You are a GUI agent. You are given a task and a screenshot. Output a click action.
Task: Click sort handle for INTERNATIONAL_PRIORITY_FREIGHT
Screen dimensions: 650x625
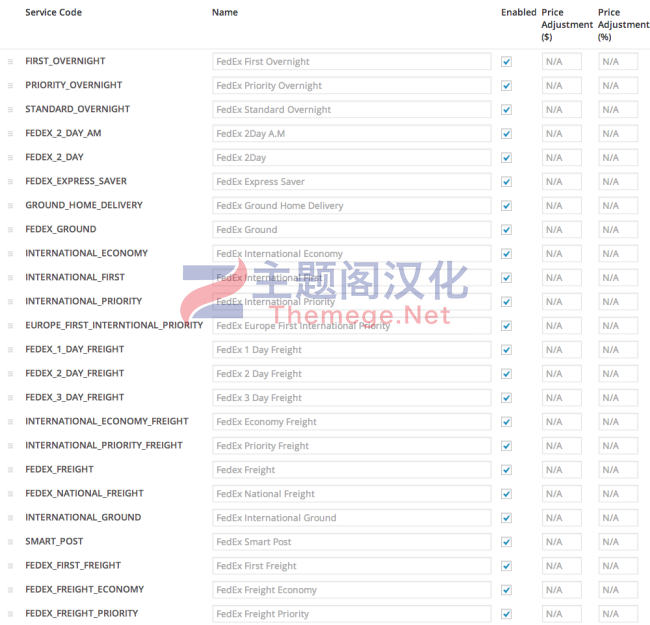tap(10, 446)
